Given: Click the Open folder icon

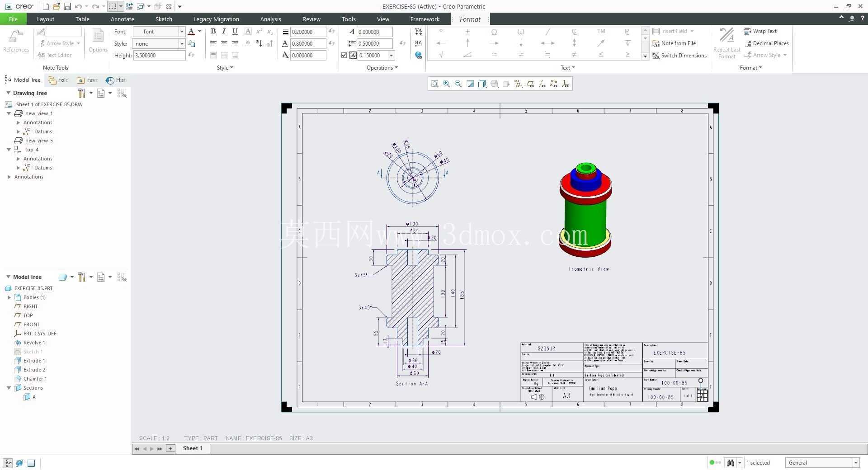Looking at the screenshot, I should coord(57,6).
